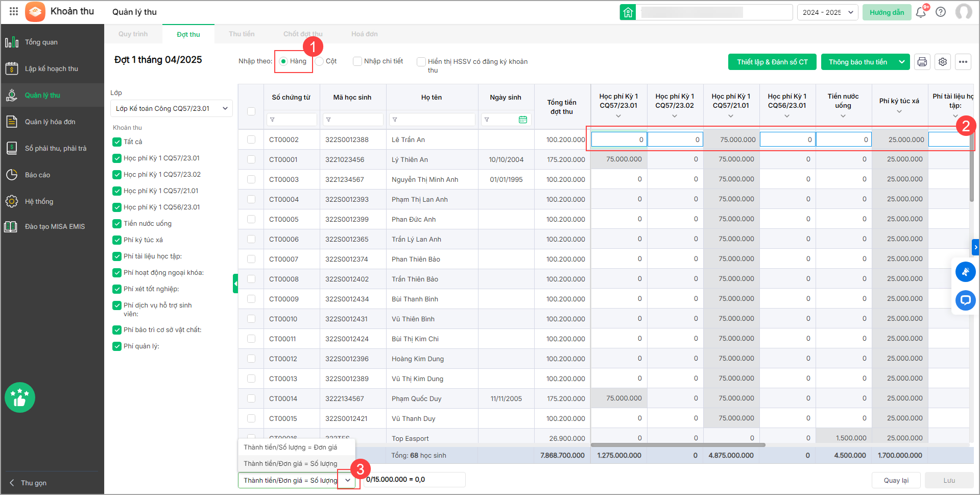This screenshot has width=980, height=495.
Task: Expand the Thông báo thu tiền dropdown arrow
Action: [902, 62]
